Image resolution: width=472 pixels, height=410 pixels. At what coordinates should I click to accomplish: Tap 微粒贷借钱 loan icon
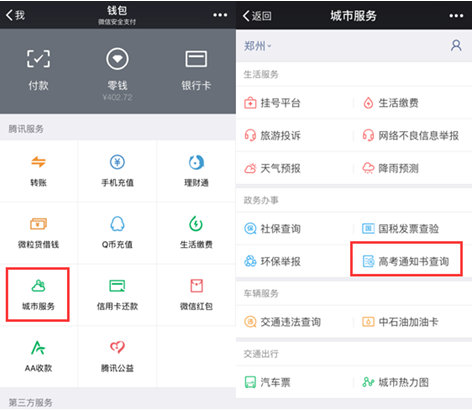38,224
